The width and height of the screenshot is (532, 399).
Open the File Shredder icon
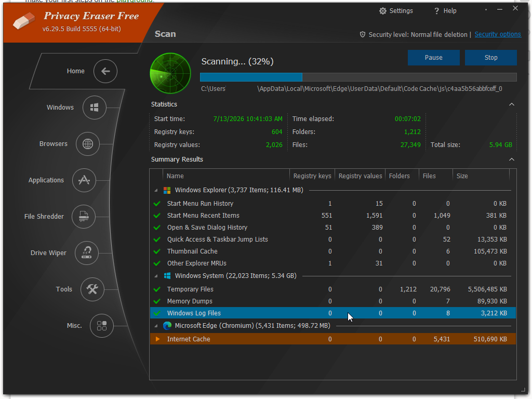click(84, 217)
